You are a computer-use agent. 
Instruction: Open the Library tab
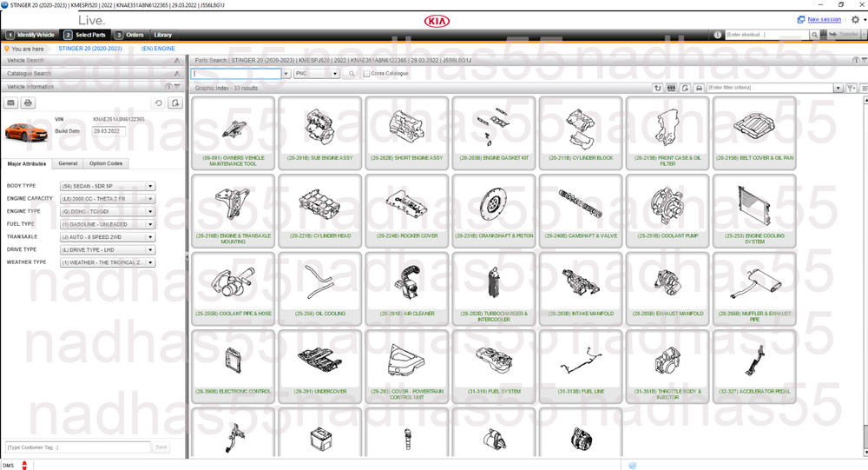coord(163,35)
